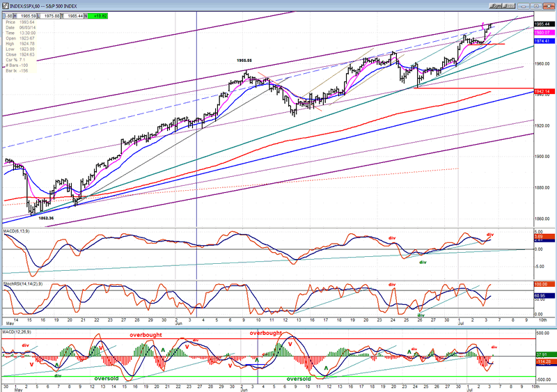Click the 1900.00 price axis label
This screenshot has width=557, height=392.
click(542, 157)
